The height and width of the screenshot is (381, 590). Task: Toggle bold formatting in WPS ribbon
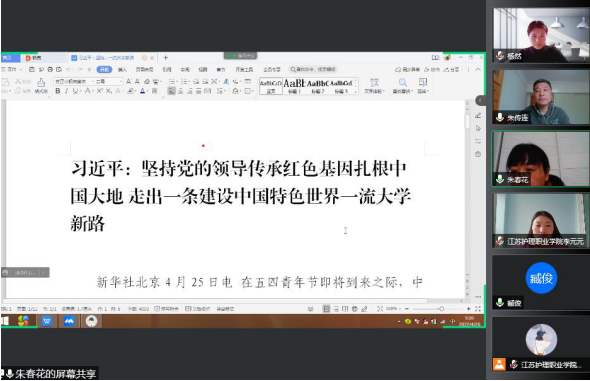point(58,91)
